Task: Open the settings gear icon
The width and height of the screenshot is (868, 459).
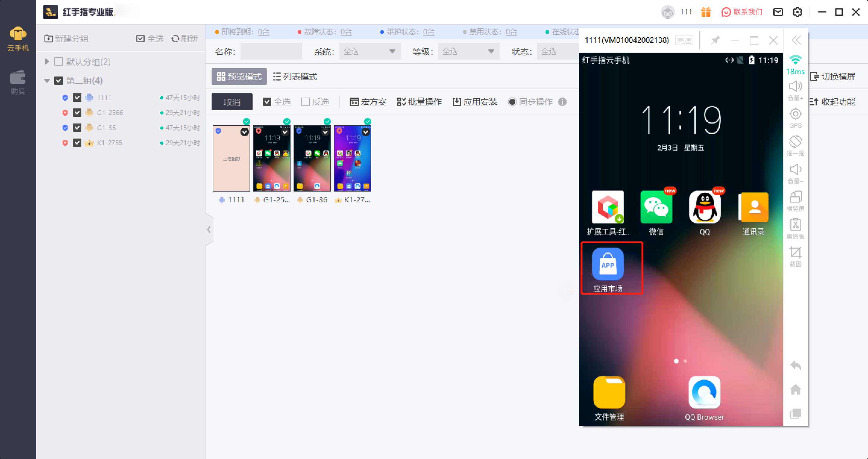Action: (797, 12)
